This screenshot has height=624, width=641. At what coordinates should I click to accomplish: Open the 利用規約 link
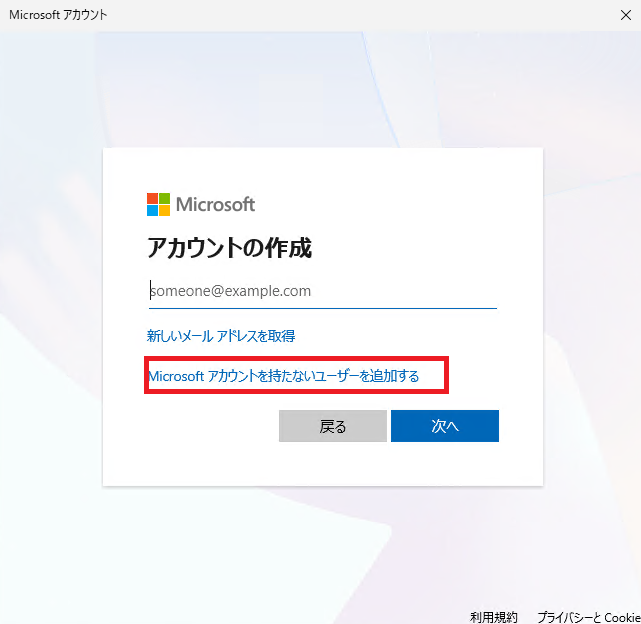[494, 617]
